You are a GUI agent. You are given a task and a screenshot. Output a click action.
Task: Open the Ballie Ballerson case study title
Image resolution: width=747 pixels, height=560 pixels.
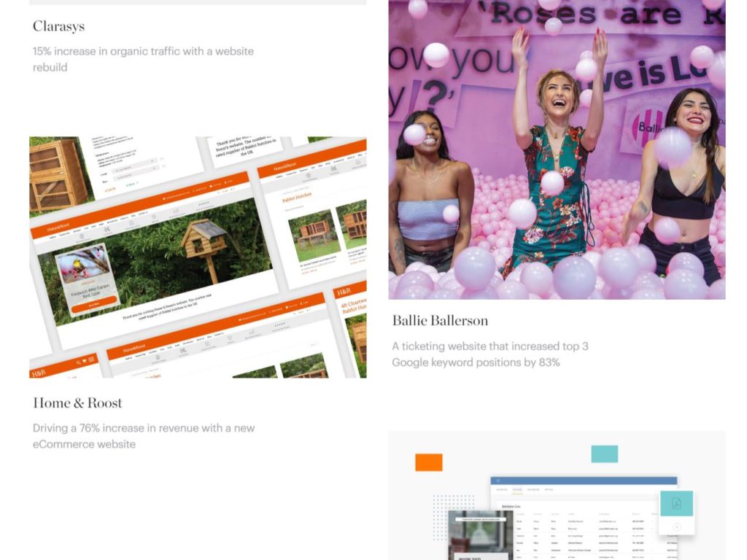[x=440, y=321]
